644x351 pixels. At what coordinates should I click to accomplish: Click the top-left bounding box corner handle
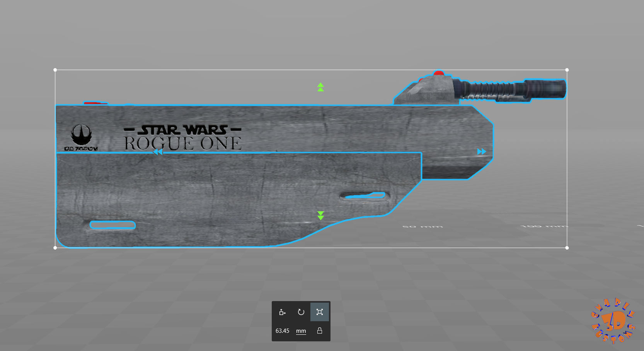(x=55, y=70)
